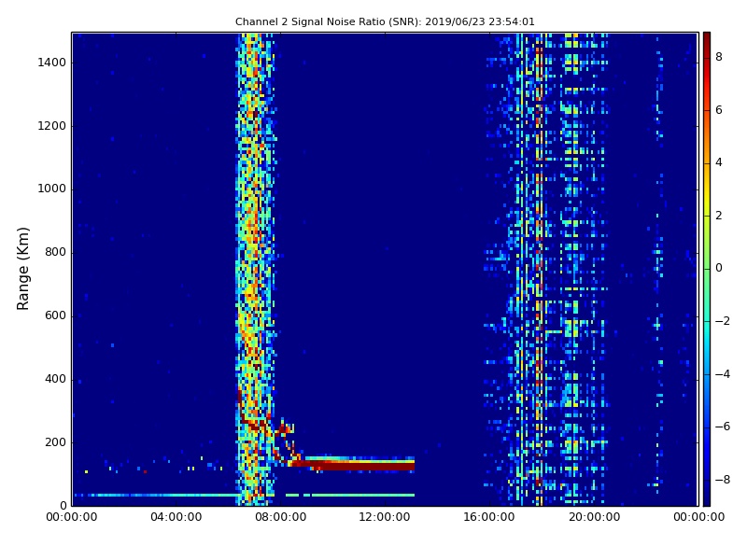The height and width of the screenshot is (560, 747).
Task: Click the 04:00:00 time-axis label
Action: point(176,517)
